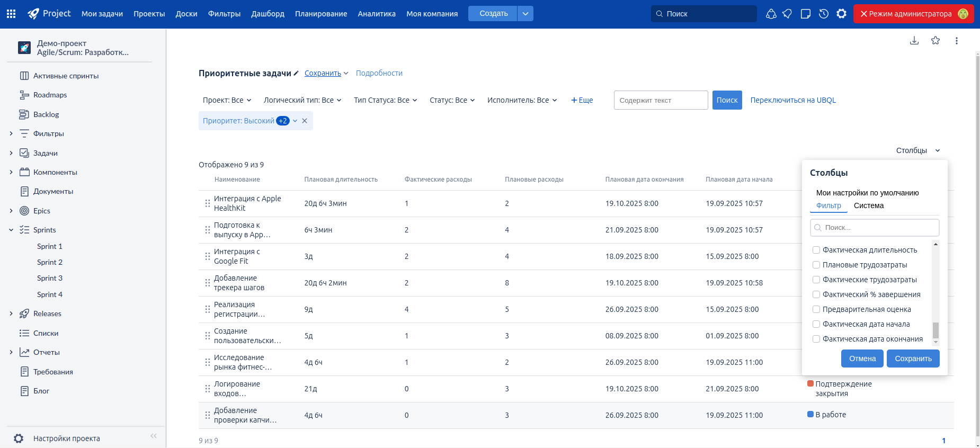Screen dimensions: 980x448
Task: Check the Фактическая длительность column checkbox
Action: point(816,250)
